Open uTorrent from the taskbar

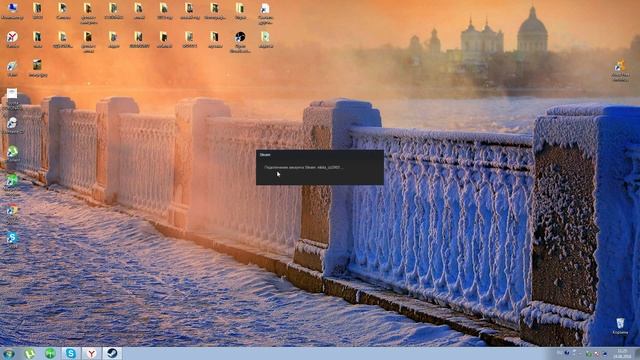[30, 353]
